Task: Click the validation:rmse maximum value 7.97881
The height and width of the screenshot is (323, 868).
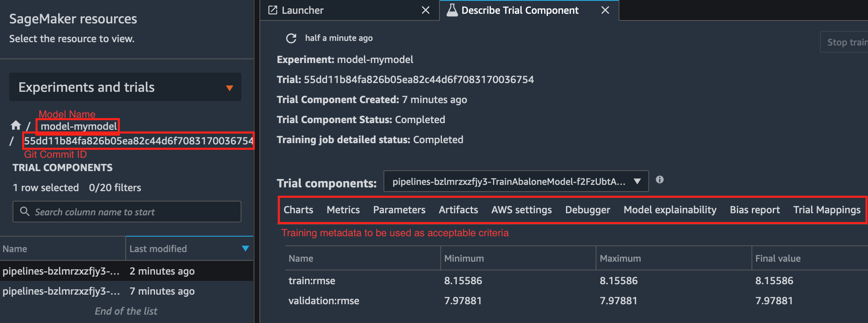Action: tap(619, 300)
